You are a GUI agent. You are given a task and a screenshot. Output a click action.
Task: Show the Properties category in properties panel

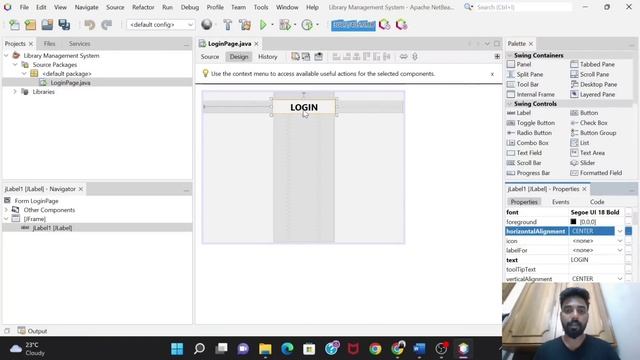coord(524,202)
